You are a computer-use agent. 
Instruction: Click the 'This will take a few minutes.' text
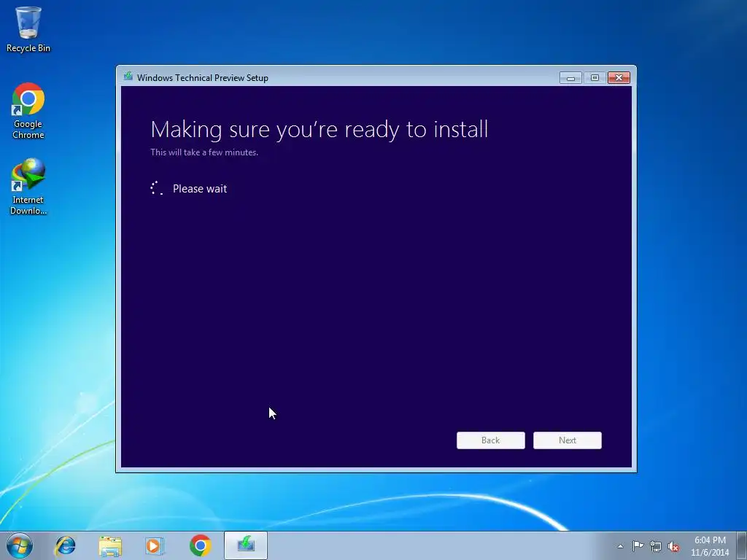[x=204, y=152]
